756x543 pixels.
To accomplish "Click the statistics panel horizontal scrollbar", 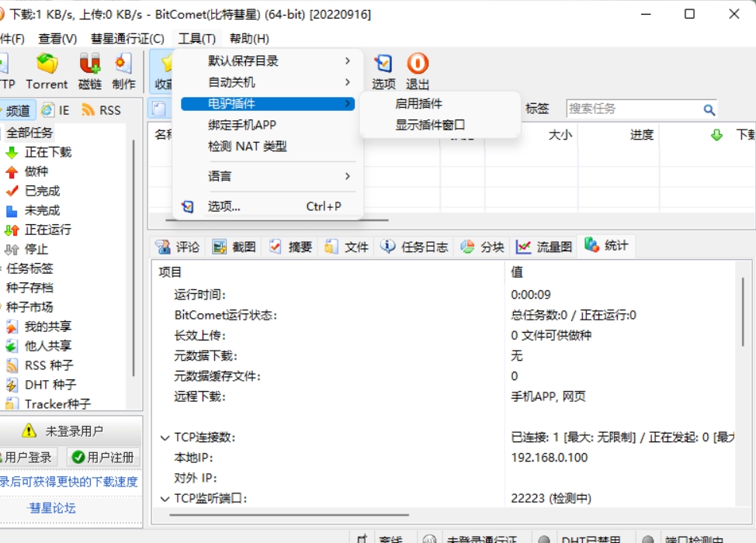I will point(290,514).
